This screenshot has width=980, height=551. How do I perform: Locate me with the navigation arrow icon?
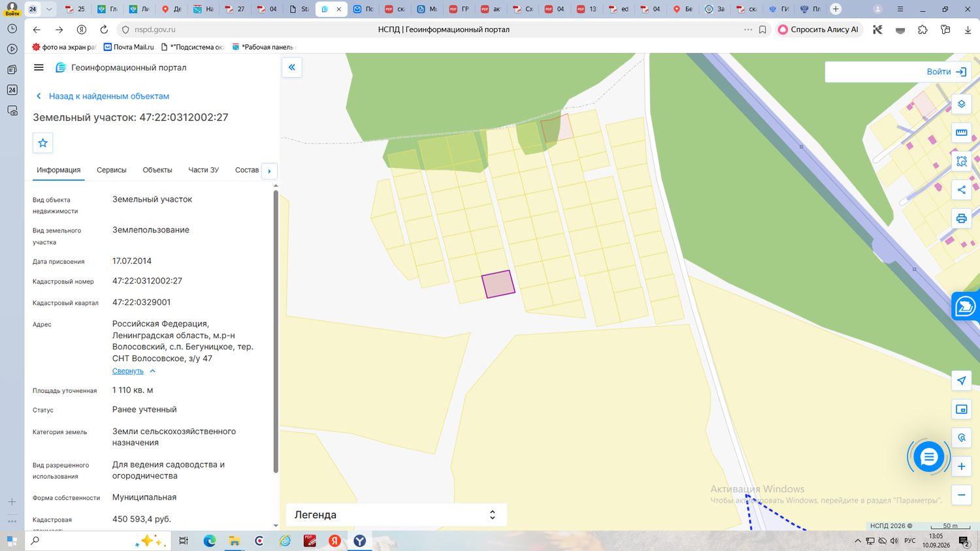961,381
